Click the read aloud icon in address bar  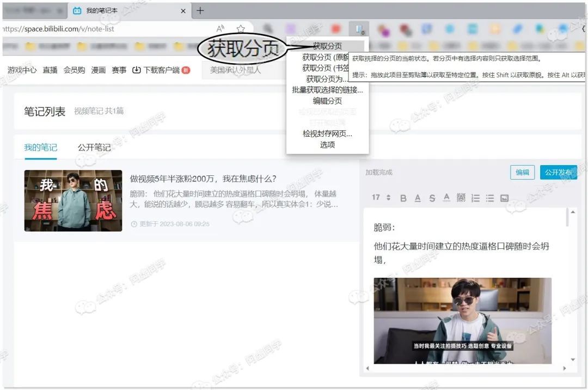coord(220,28)
